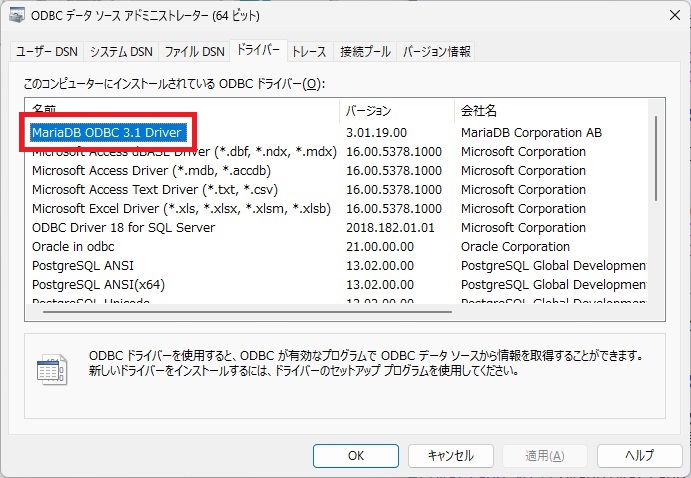The width and height of the screenshot is (691, 478).
Task: Click the 会社名 column header
Action: [551, 111]
